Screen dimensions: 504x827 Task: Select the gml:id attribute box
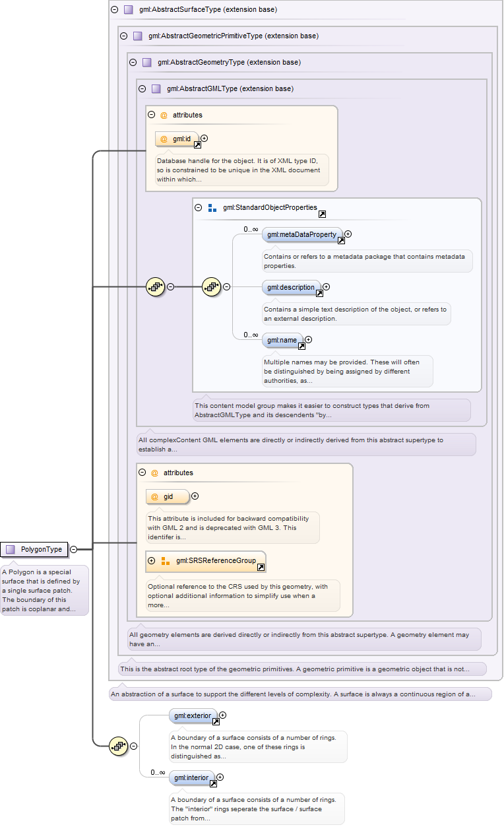[x=177, y=139]
